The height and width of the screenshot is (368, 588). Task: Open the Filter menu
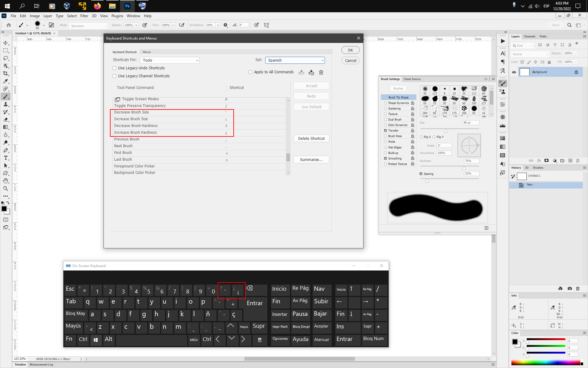click(x=84, y=16)
